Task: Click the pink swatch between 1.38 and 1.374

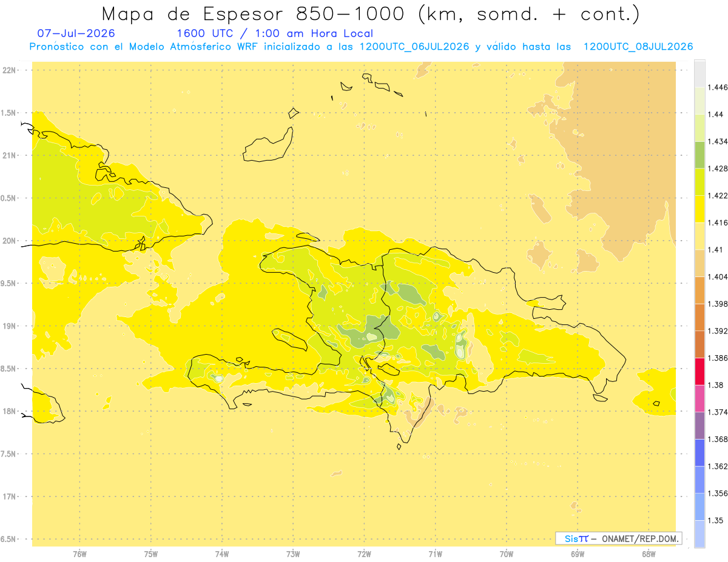Action: point(699,398)
